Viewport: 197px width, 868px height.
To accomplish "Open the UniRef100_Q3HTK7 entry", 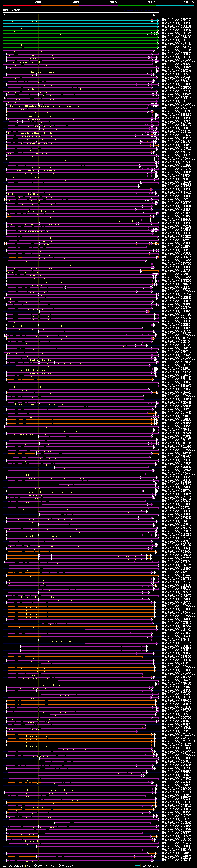I will [x=177, y=101].
